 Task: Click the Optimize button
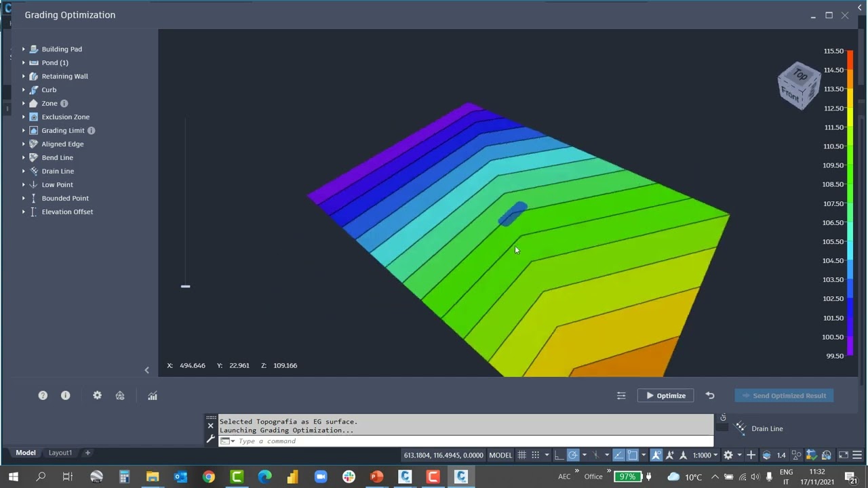point(665,396)
